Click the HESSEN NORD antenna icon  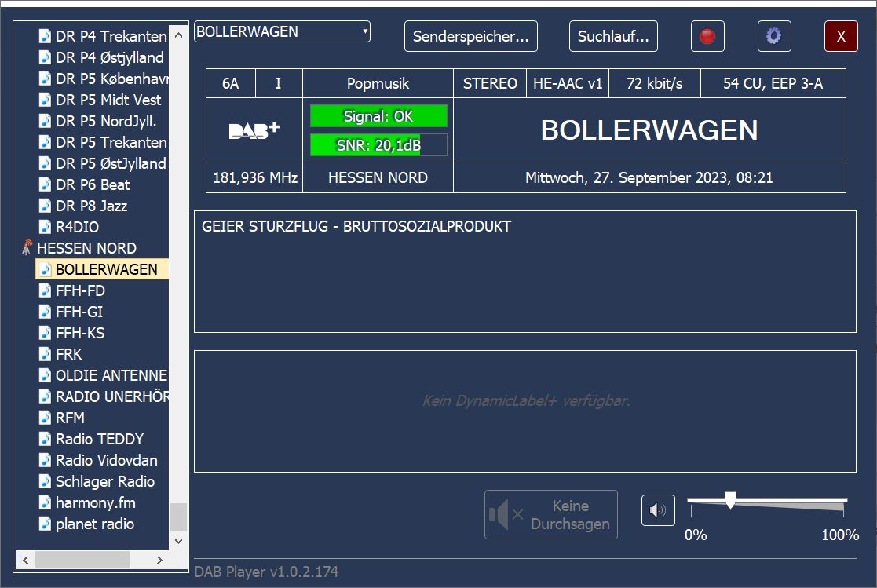(27, 248)
